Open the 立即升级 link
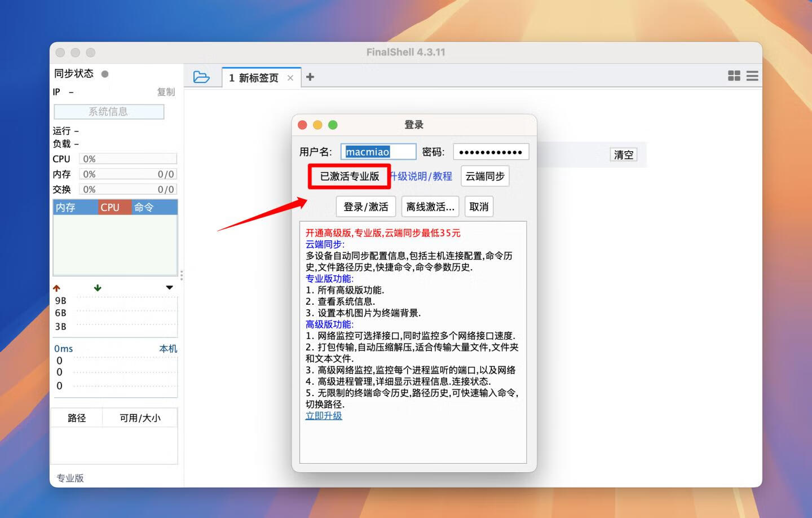This screenshot has height=518, width=812. 324,415
